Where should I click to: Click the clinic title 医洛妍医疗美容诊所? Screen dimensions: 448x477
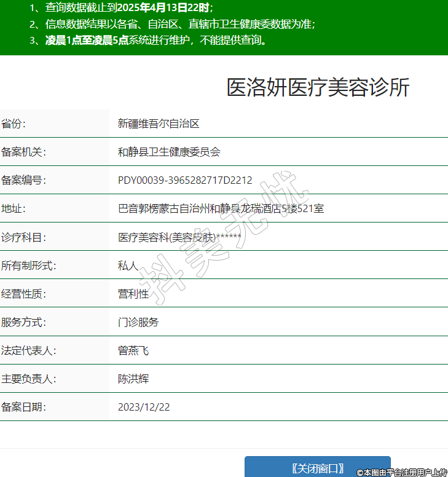coord(318,88)
